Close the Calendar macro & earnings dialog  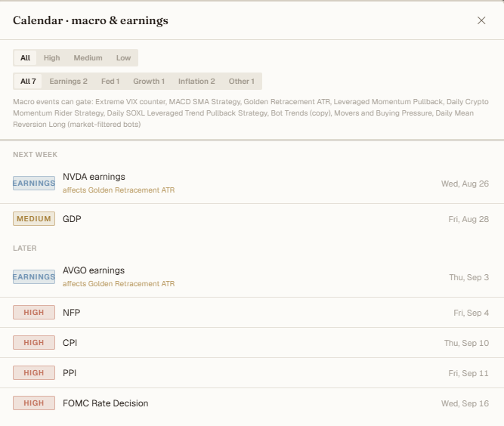tap(481, 20)
